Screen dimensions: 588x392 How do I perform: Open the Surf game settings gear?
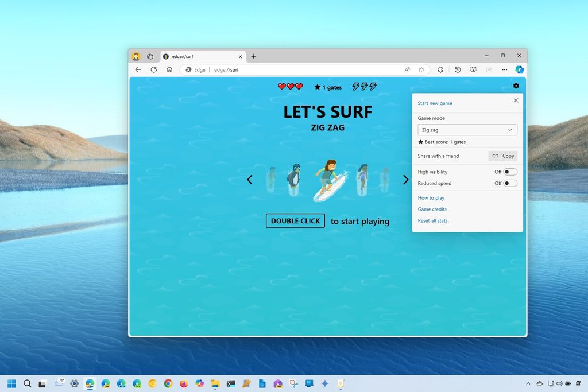(516, 86)
